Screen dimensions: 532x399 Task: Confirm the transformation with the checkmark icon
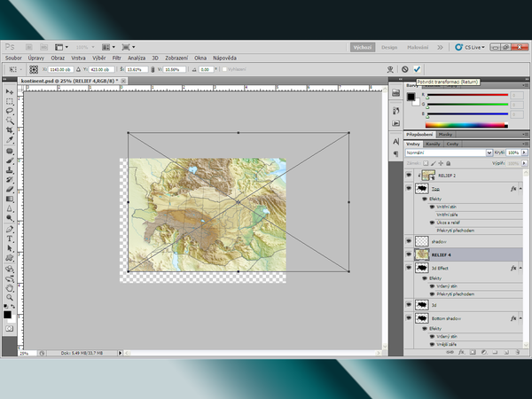[x=418, y=68]
